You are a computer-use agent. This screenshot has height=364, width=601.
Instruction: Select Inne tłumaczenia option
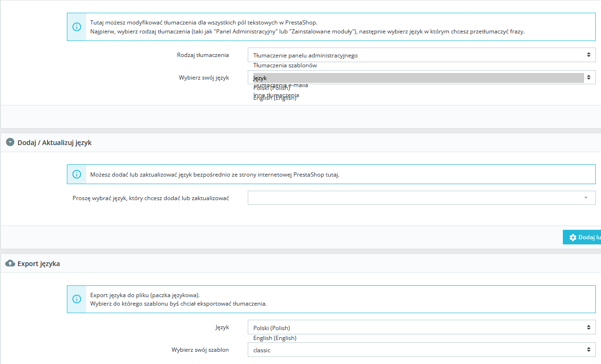(x=276, y=95)
